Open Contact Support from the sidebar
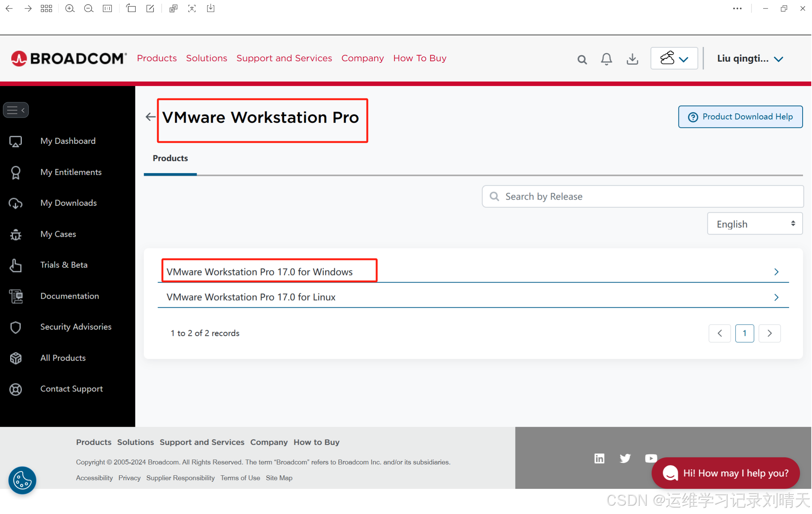This screenshot has width=812, height=514. (71, 389)
